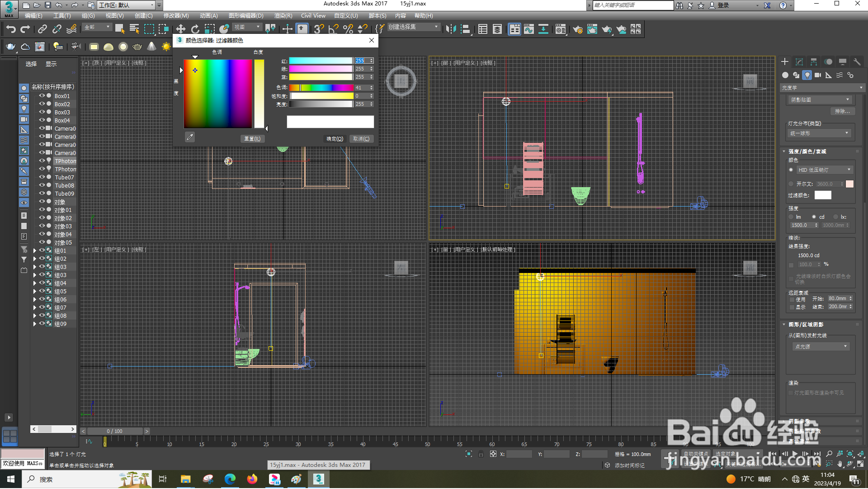Open the Utilities wrench panel tab

coord(857,62)
